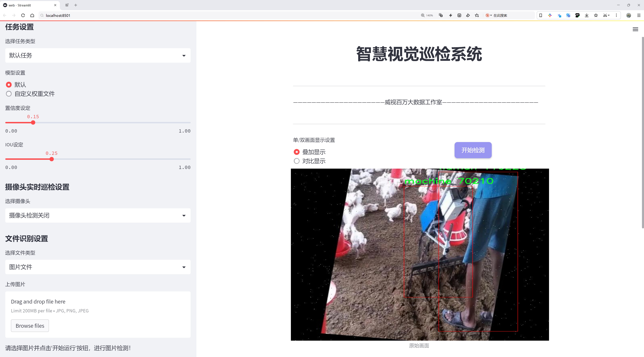Click the 文件识别设置 heading
Viewport: 644px width, 357px height.
pos(26,239)
